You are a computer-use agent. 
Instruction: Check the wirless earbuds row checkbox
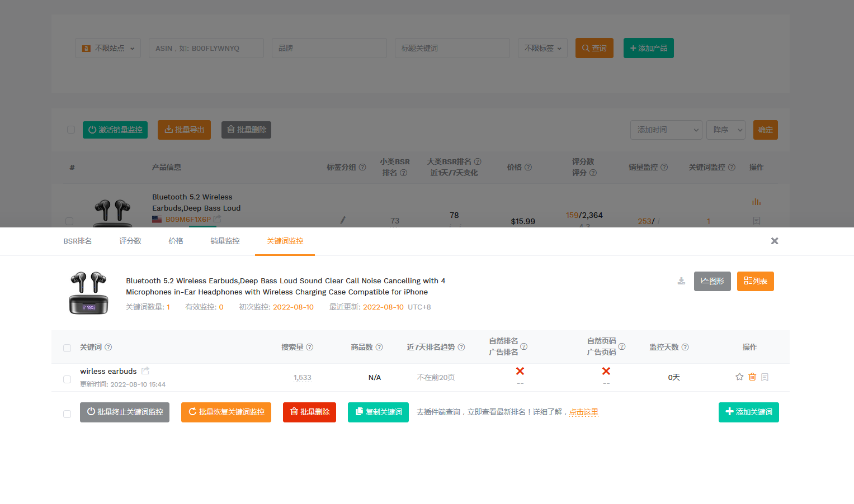(67, 379)
